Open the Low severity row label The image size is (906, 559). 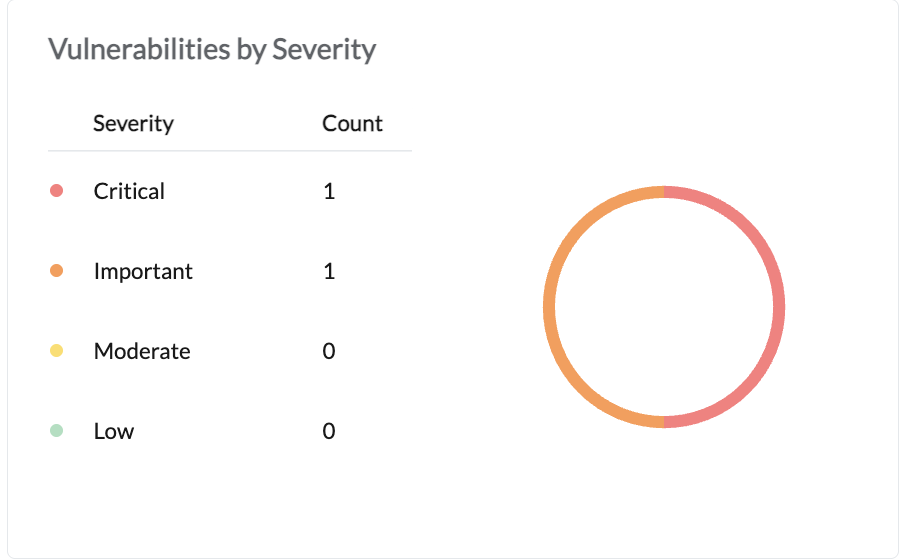coord(114,431)
